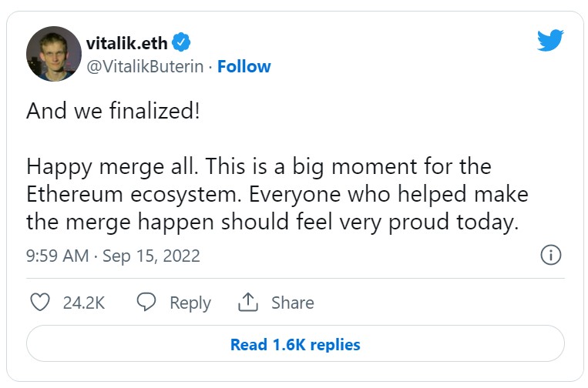Viewport: 588px width, 388px height.
Task: Follow the VitalikButerin account
Action: click(244, 66)
